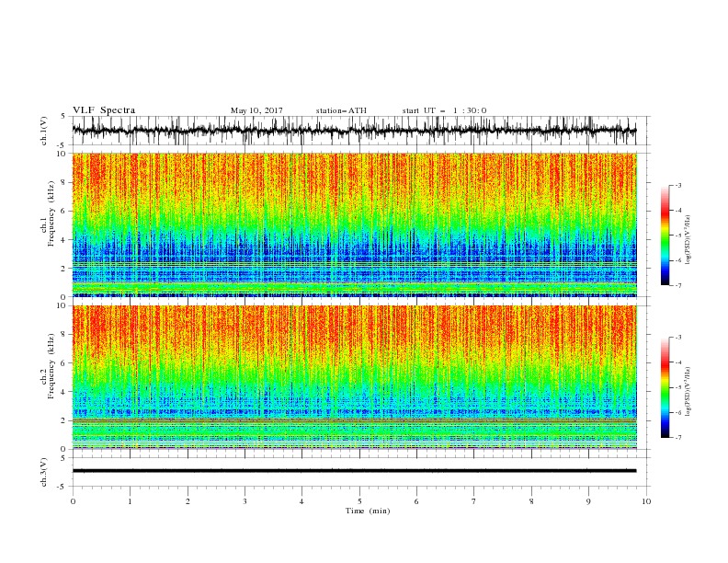Click the time axis tick labeled 3

point(245,501)
